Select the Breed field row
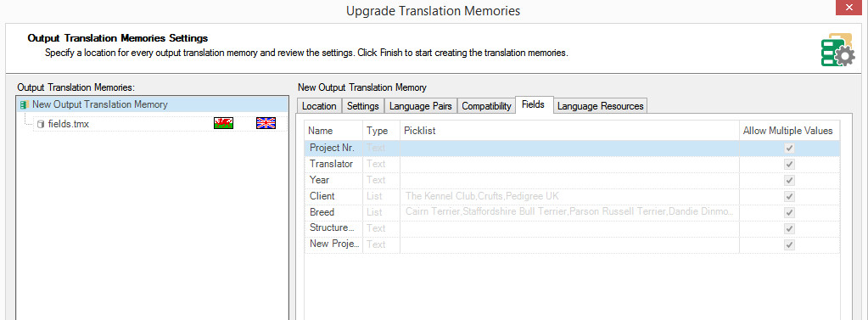Screen dimensions: 868x320 point(572,212)
